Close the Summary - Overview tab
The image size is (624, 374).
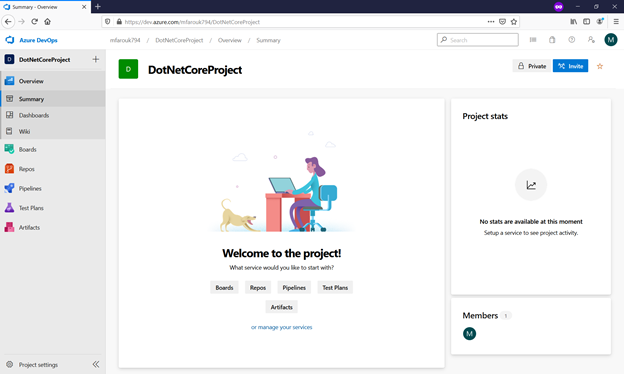coord(84,7)
